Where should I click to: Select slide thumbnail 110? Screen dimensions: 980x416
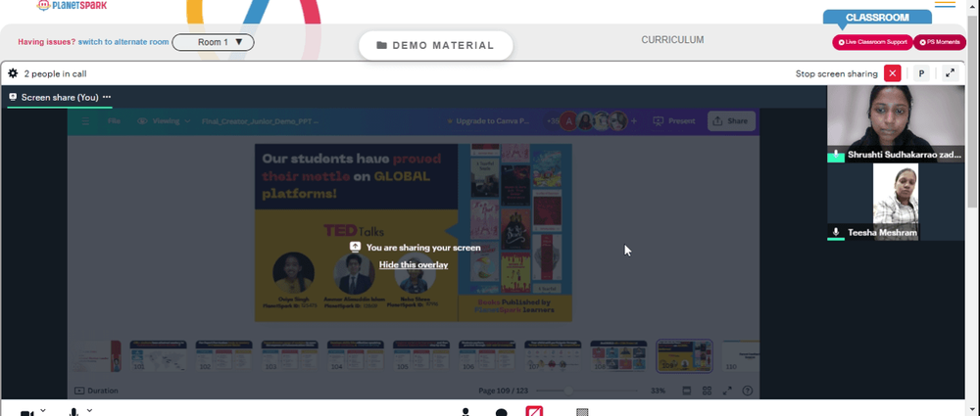pos(741,354)
